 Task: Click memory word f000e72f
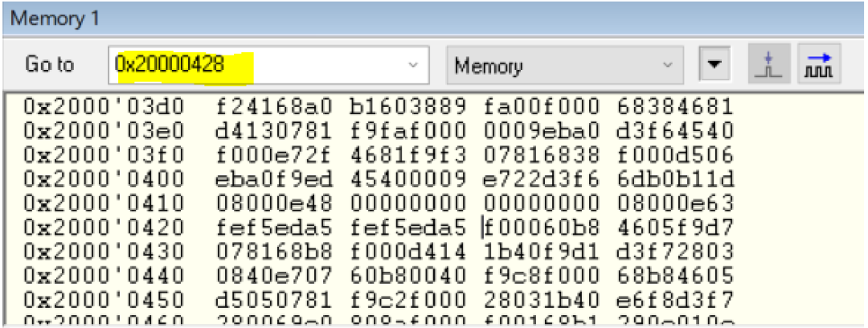pos(274,154)
